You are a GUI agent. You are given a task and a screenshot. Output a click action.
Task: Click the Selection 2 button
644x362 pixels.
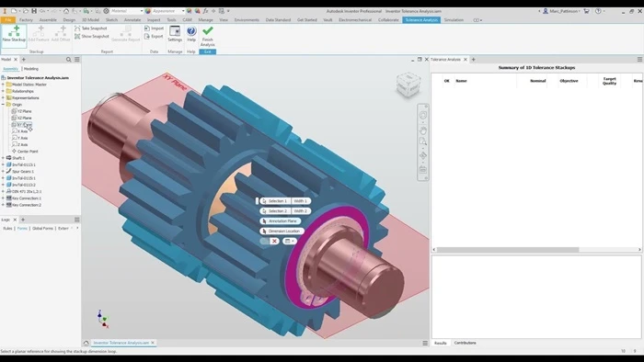[x=275, y=211]
